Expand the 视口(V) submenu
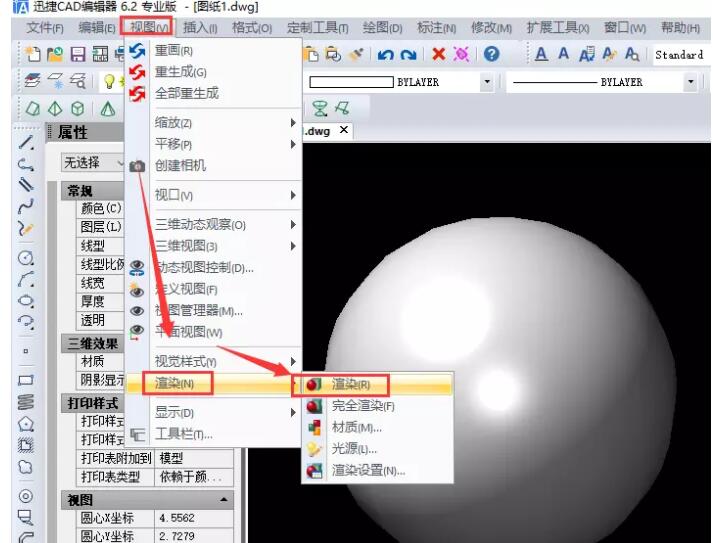713x543 pixels. (213, 195)
